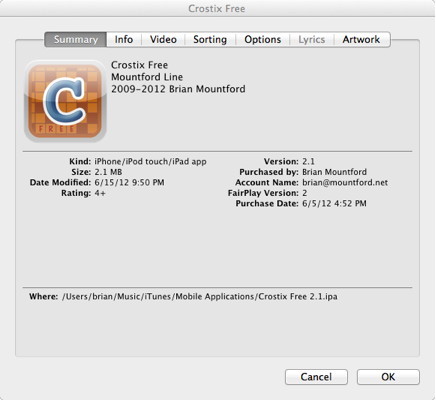Click the Where file path ending in "Crostix Free 2.1.ipa"
Image resolution: width=436 pixels, height=400 pixels.
coord(200,297)
